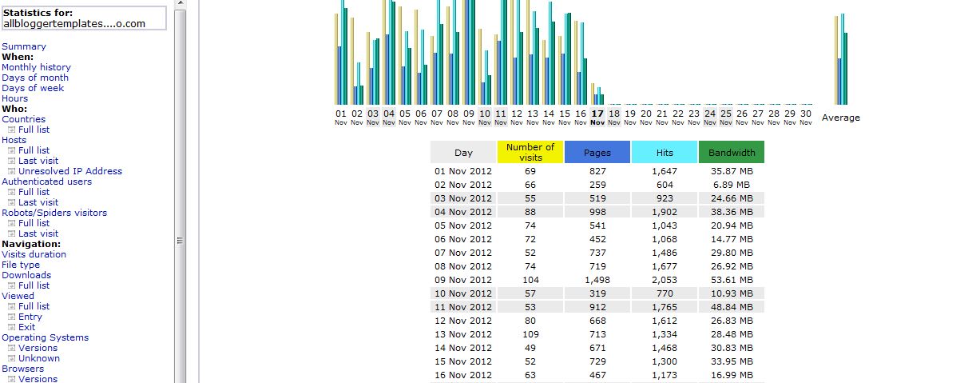980x383 pixels.
Task: Open the Countries report
Action: click(x=23, y=119)
